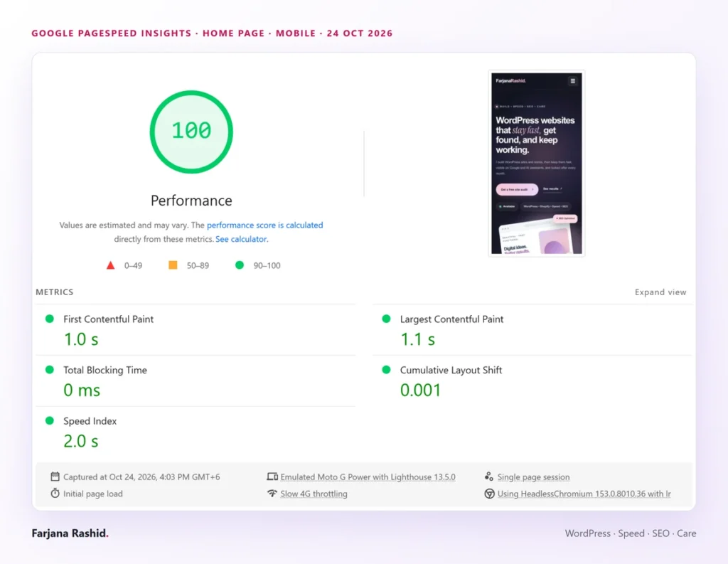Click the Total Blocking Time value 0 ms

coord(82,390)
